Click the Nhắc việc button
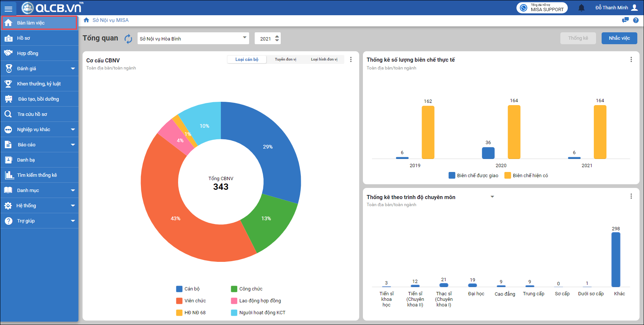Image resolution: width=644 pixels, height=325 pixels. pos(619,38)
